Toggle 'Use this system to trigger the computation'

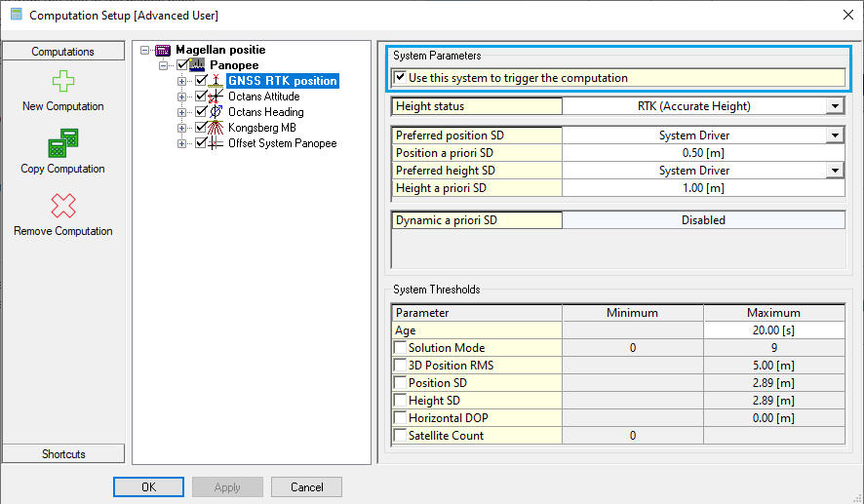[x=400, y=78]
